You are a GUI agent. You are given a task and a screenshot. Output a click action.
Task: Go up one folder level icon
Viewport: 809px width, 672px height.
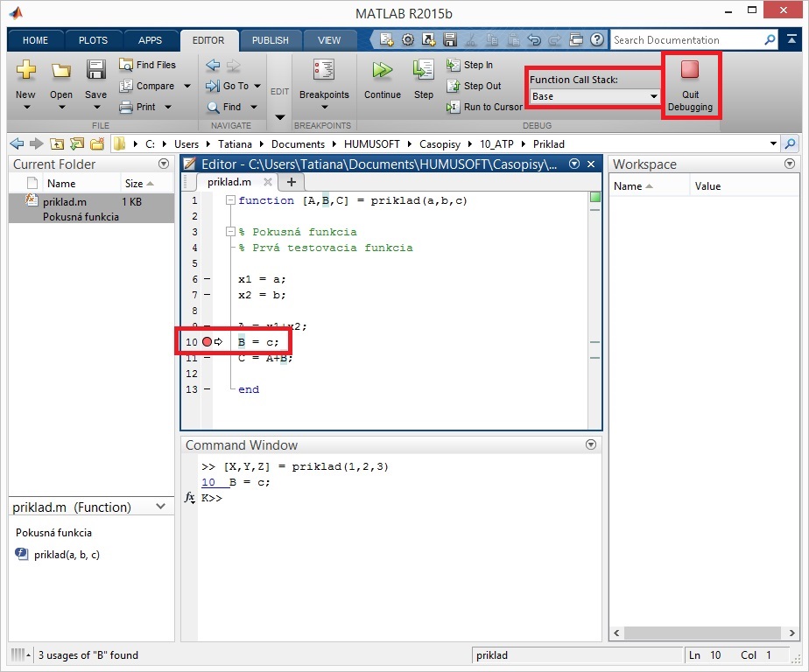click(57, 143)
